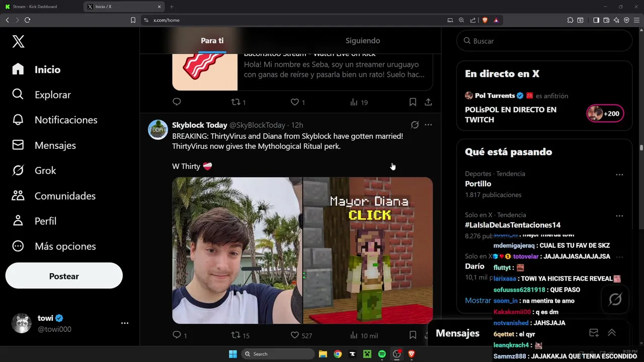Bookmark the Kick stream post

(413, 102)
